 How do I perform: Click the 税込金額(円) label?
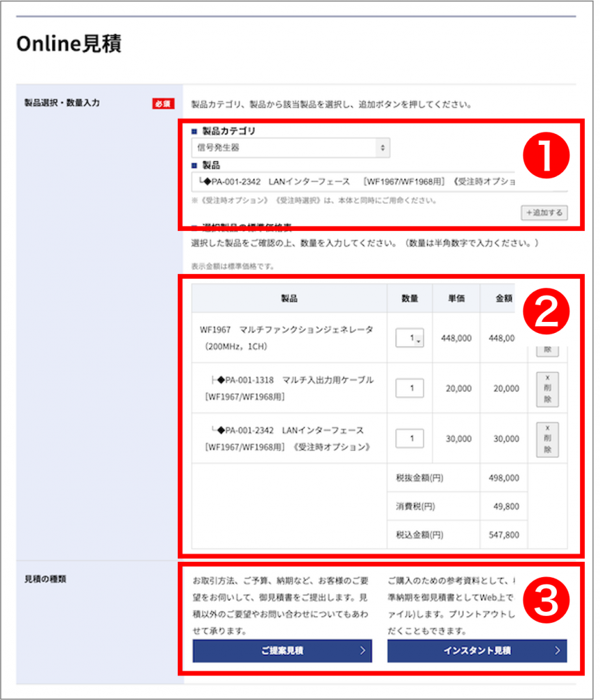tap(419, 535)
